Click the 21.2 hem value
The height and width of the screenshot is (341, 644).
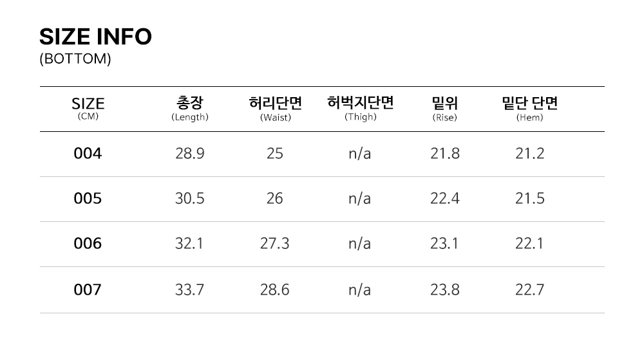coord(529,154)
